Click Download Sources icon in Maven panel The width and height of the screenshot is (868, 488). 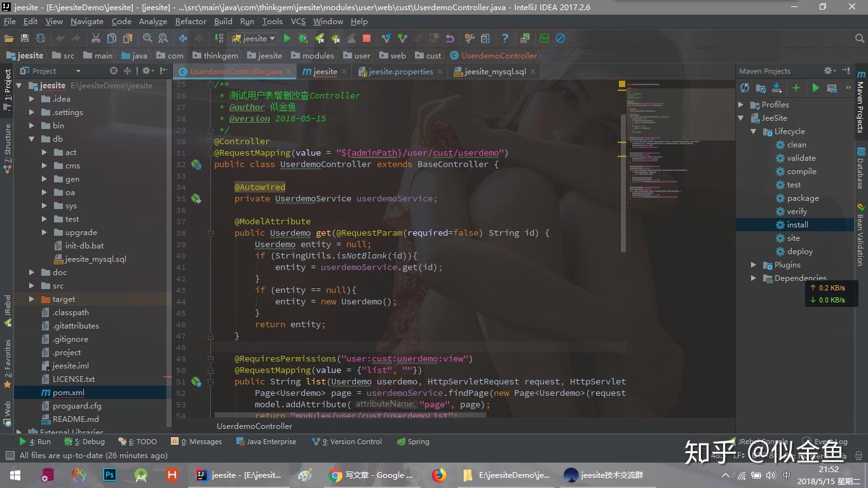776,88
